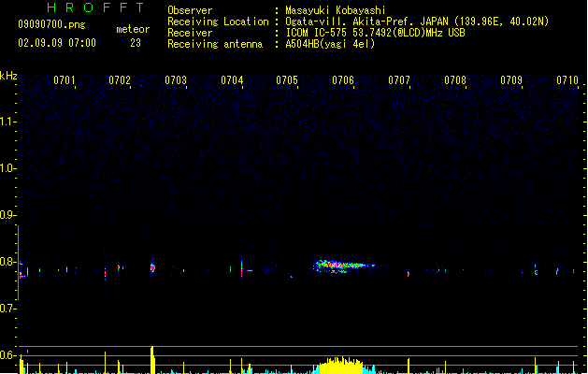This screenshot has height=374, width=588.
Task: Click the 'meteor' count label
Action: tap(133, 29)
